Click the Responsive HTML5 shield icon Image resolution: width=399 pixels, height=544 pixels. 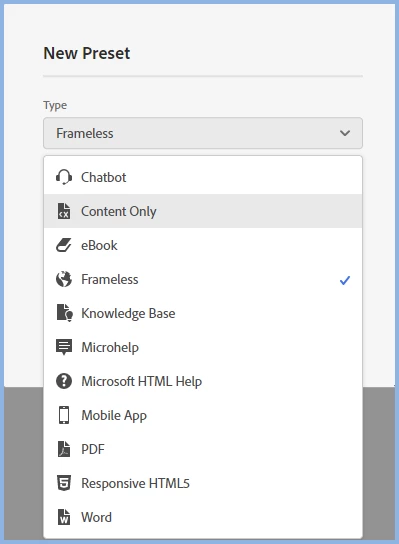click(64, 483)
